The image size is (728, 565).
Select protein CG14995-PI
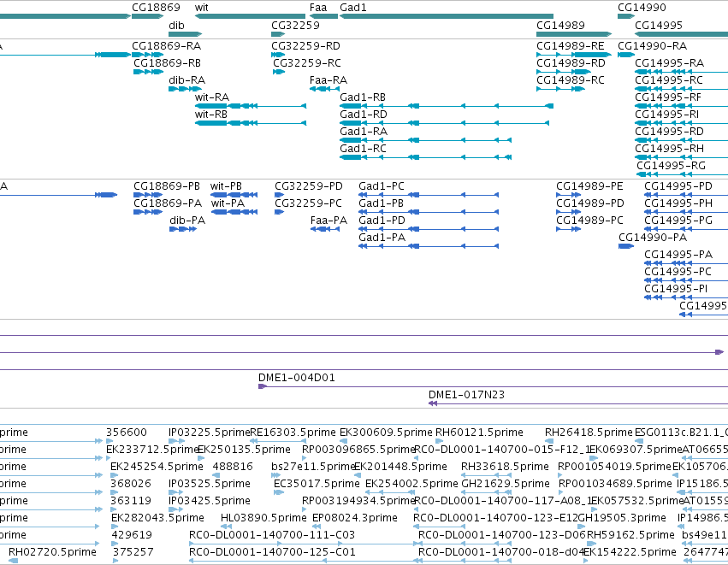[686, 297]
